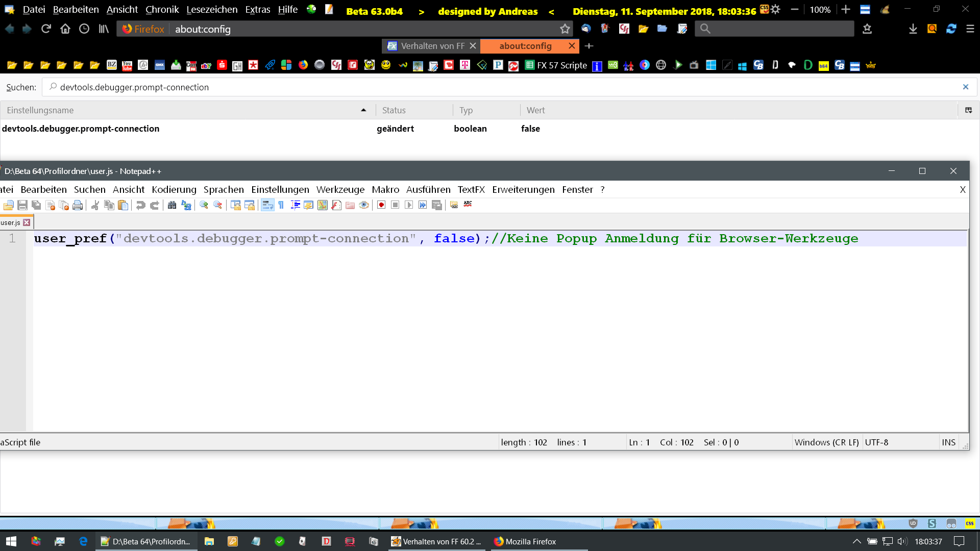The width and height of the screenshot is (980, 551).
Task: Clear the about:config search field
Action: [x=965, y=87]
